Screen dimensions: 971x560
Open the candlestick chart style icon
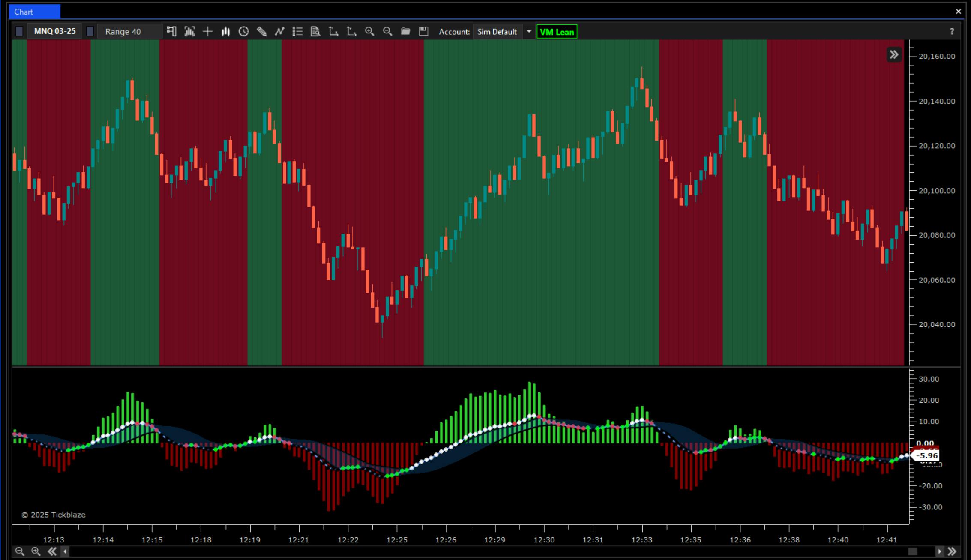[x=225, y=31]
